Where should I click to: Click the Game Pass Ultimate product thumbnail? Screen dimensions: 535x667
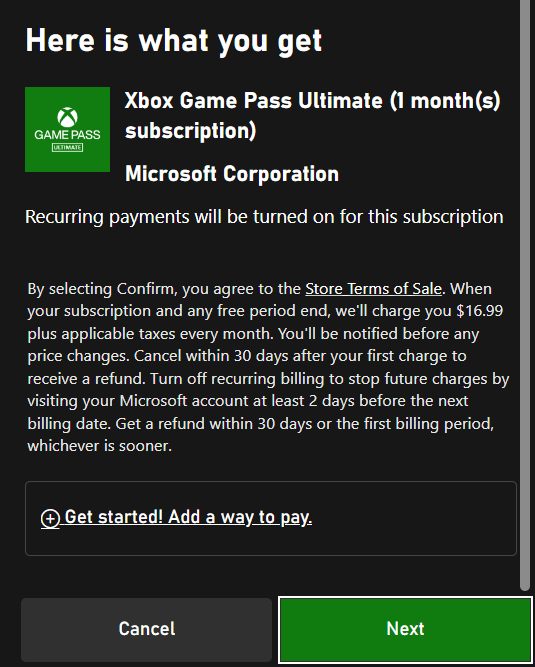[x=67, y=129]
